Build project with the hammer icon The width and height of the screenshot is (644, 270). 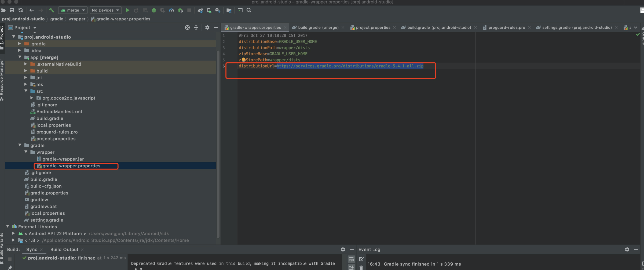tap(52, 10)
